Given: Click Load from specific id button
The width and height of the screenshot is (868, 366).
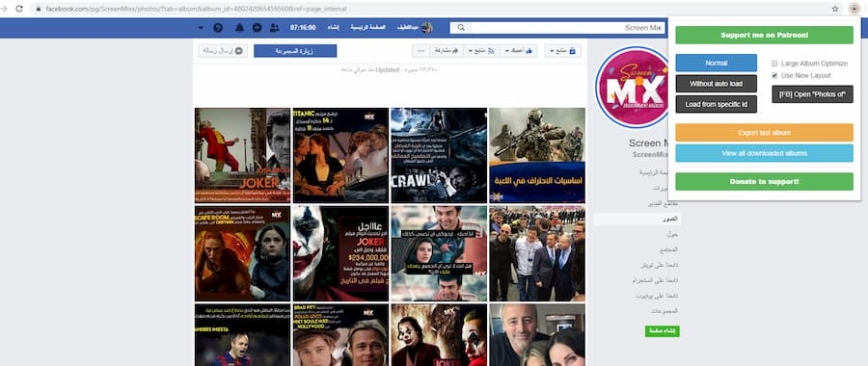Looking at the screenshot, I should (x=716, y=104).
